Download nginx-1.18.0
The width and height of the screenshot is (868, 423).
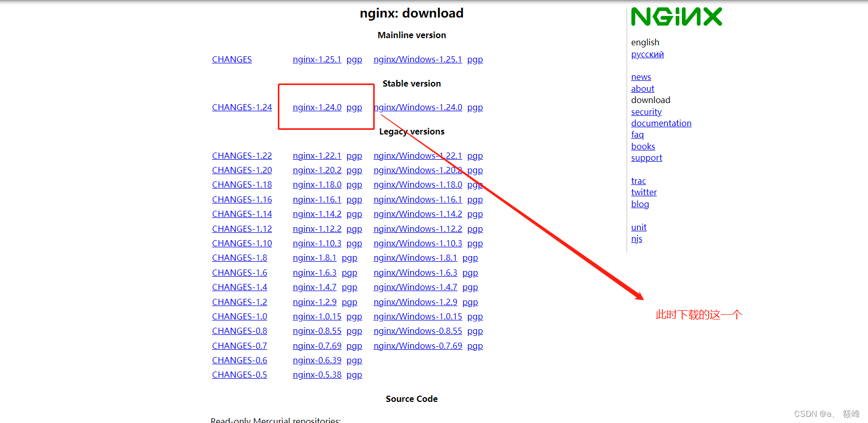317,184
